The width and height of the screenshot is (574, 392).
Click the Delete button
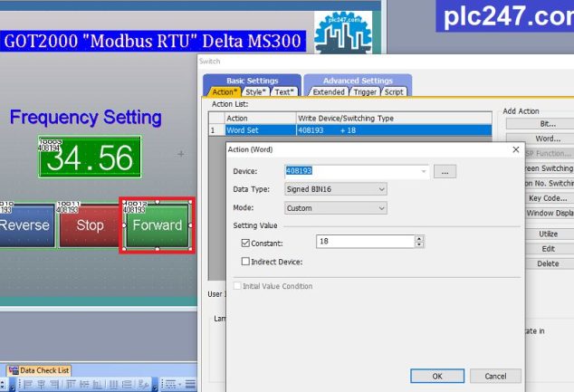coord(548,263)
